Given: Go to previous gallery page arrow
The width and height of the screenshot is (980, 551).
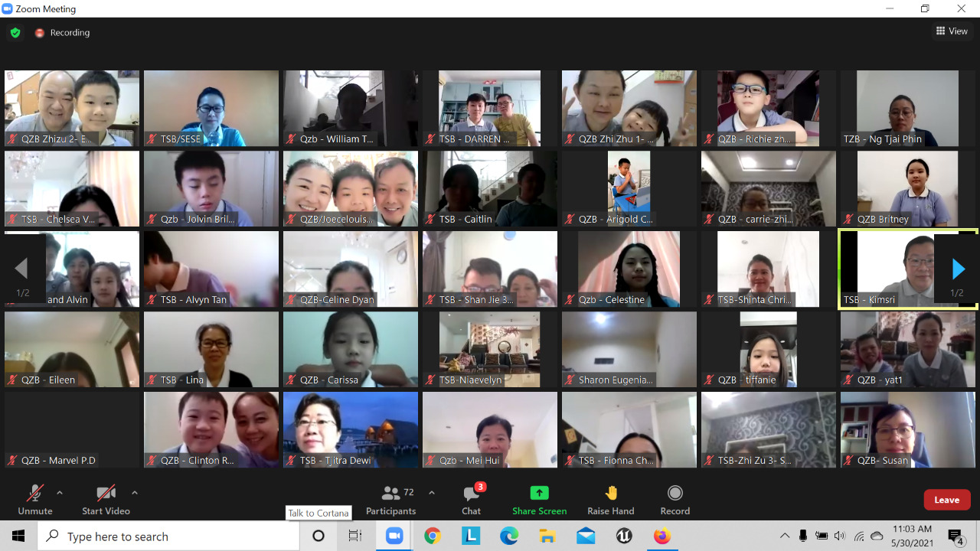Looking at the screenshot, I should (21, 269).
